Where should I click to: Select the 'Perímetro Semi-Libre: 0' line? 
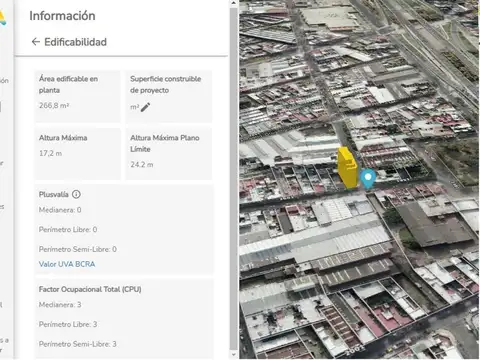click(x=78, y=249)
